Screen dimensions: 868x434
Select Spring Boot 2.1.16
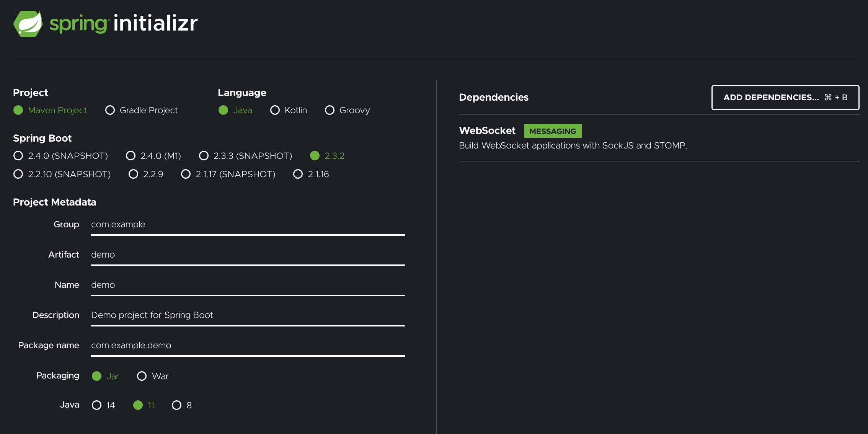click(x=298, y=174)
